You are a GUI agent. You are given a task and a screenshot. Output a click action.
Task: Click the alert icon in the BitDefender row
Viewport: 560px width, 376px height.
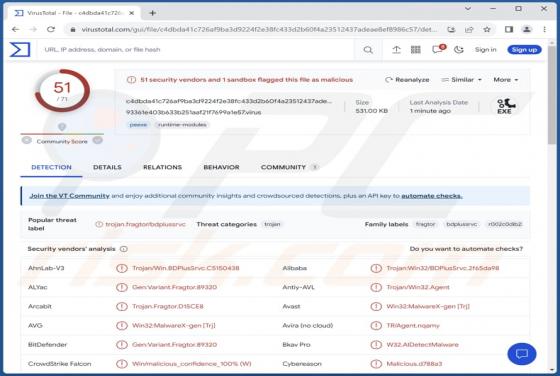pos(122,345)
